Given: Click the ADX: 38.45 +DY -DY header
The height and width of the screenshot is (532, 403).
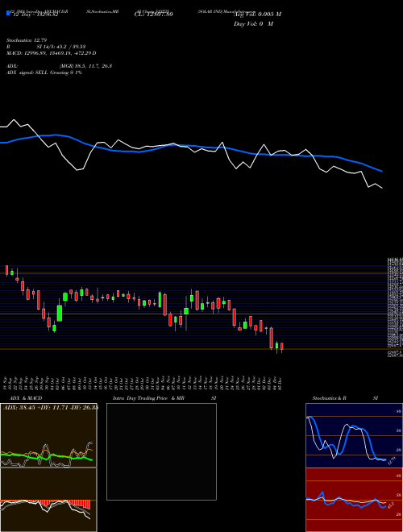Looking at the screenshot, I should point(50,408).
